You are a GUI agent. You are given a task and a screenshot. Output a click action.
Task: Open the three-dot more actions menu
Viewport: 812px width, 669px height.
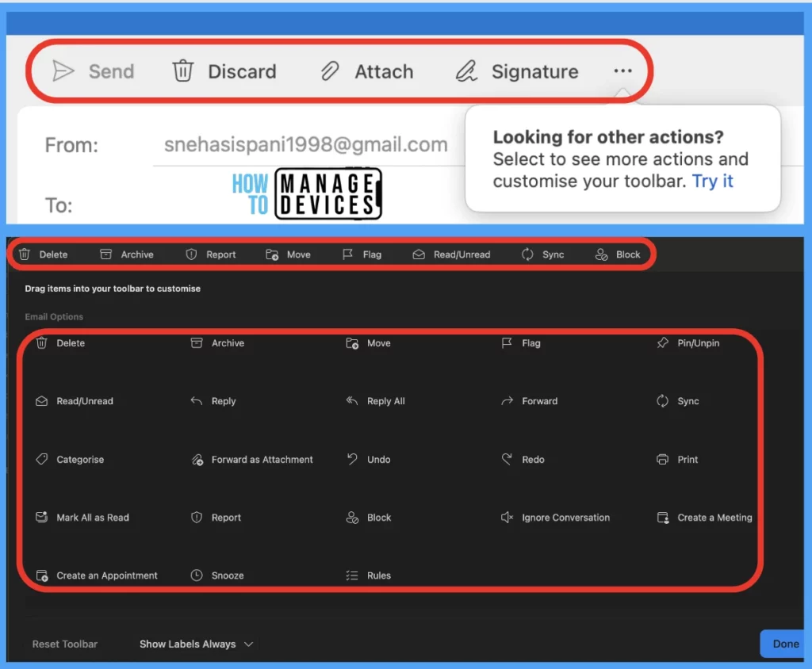623,71
